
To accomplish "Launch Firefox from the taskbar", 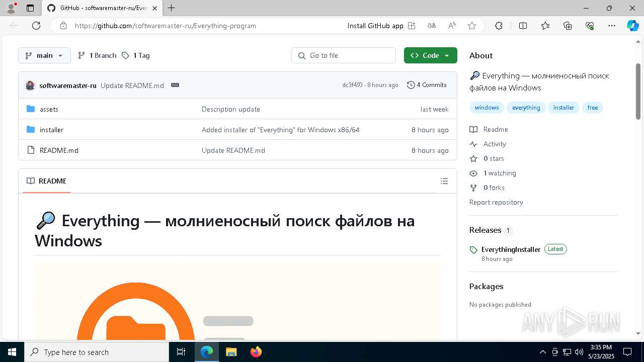I will tap(256, 352).
